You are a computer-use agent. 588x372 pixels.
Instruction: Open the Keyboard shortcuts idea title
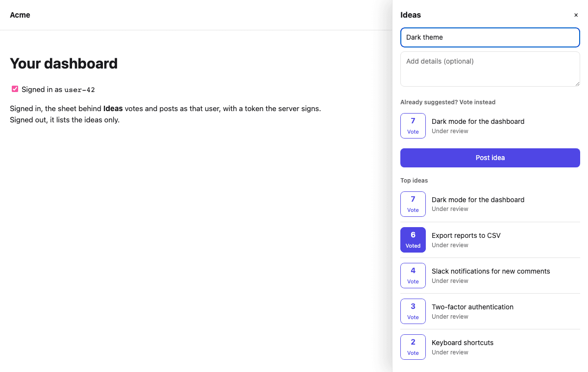[463, 343]
